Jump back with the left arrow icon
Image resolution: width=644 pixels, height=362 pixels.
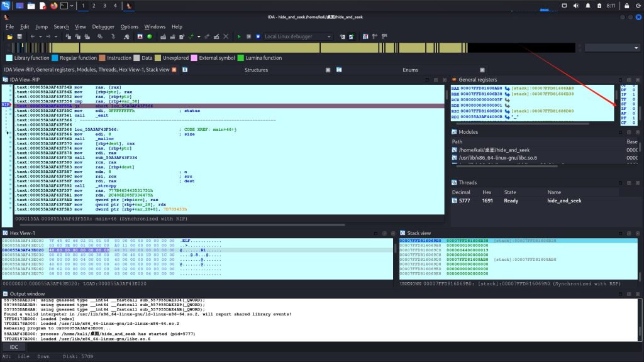tap(33, 36)
